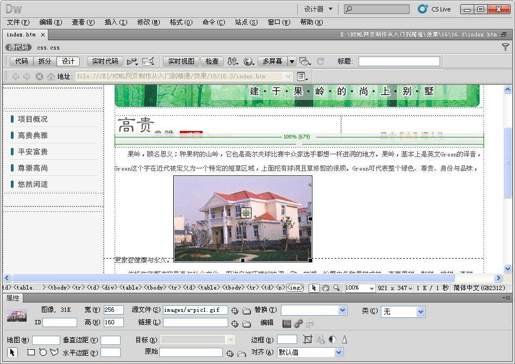Open the 站点 menu

[246, 22]
